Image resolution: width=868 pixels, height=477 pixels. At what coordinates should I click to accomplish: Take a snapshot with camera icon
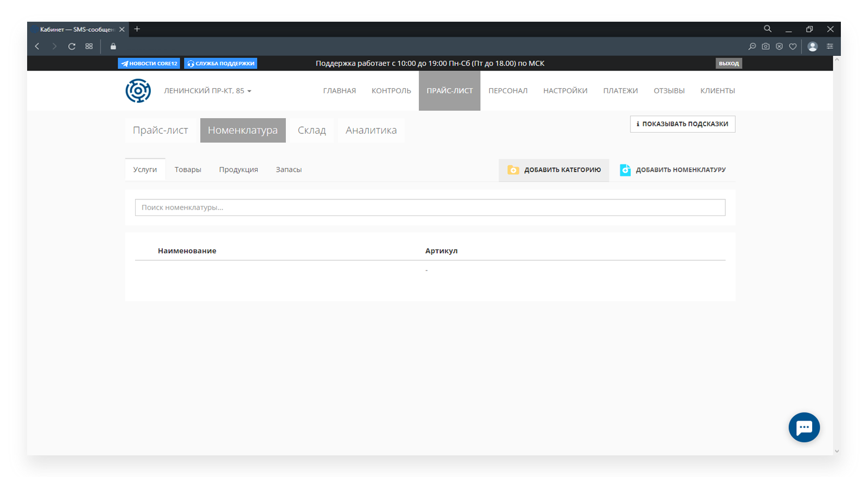tap(765, 47)
